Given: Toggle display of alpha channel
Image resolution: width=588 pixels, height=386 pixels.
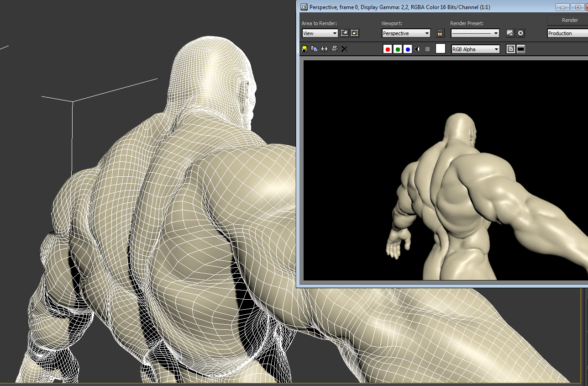Looking at the screenshot, I should 417,49.
